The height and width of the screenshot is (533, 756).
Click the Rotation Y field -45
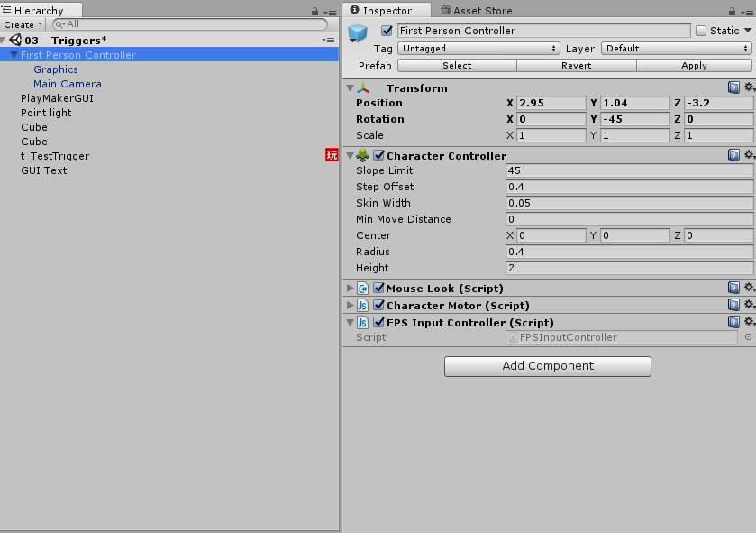pos(635,119)
